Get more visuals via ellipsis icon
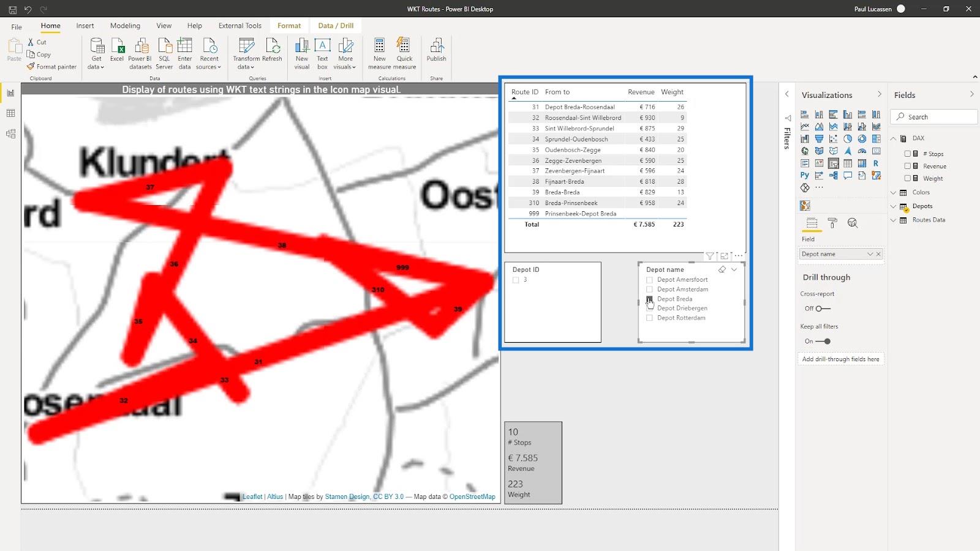 coord(819,187)
